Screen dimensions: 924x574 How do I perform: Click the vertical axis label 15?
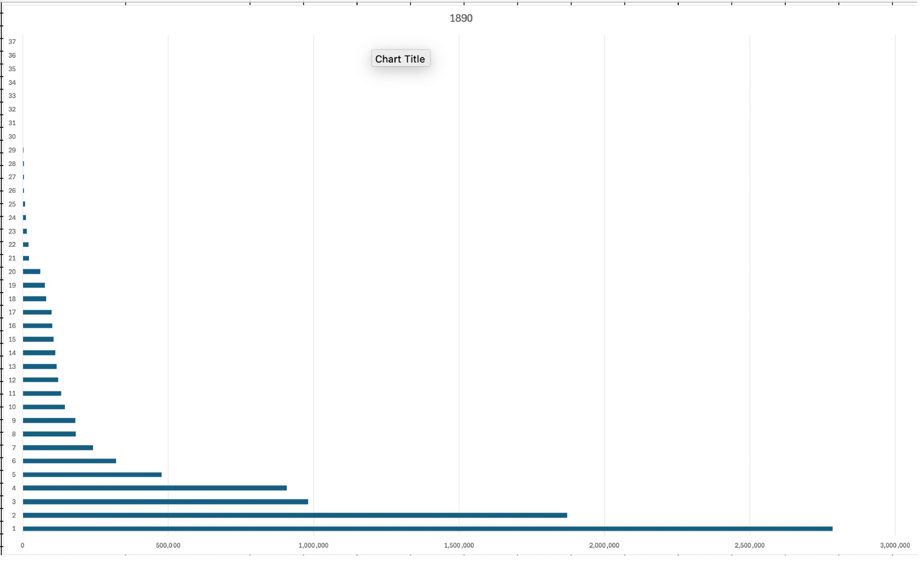(12, 339)
